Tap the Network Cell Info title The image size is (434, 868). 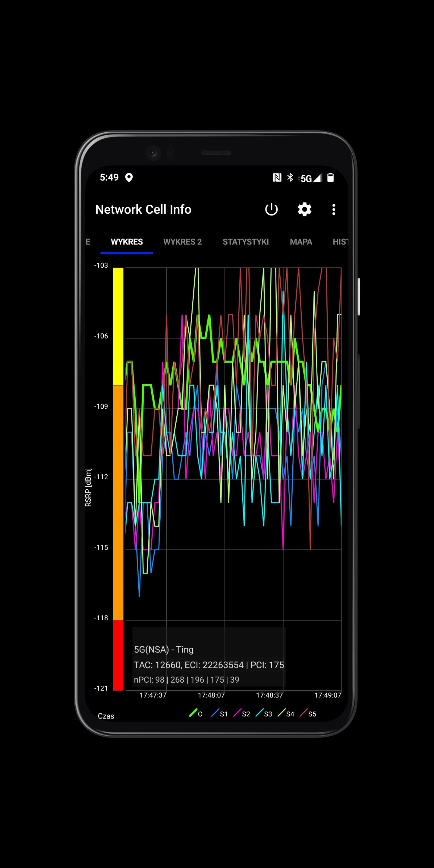coord(143,209)
